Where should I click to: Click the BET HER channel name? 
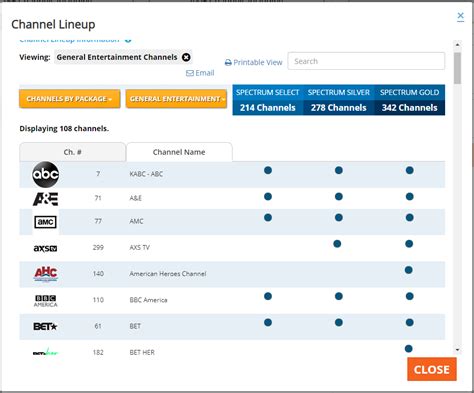(142, 352)
